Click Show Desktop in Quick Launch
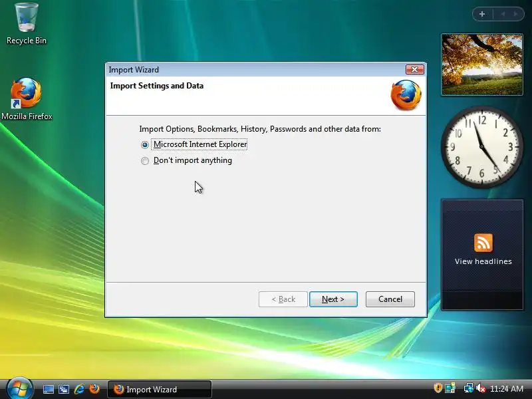This screenshot has height=399, width=532. [48, 389]
